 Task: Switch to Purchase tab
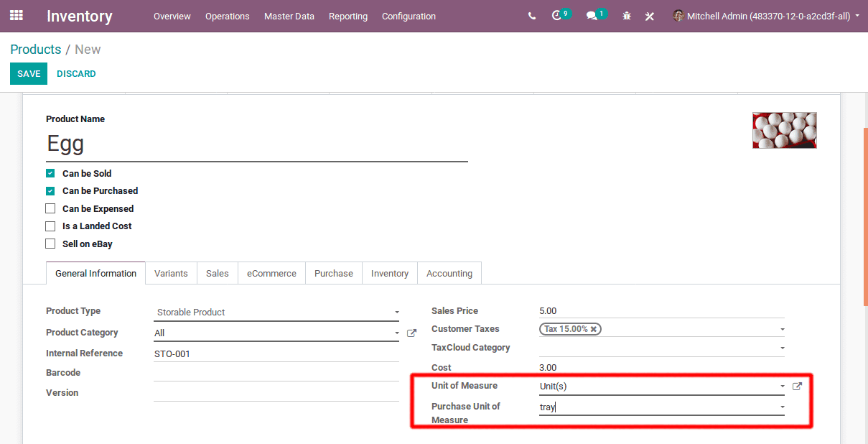pyautogui.click(x=334, y=273)
